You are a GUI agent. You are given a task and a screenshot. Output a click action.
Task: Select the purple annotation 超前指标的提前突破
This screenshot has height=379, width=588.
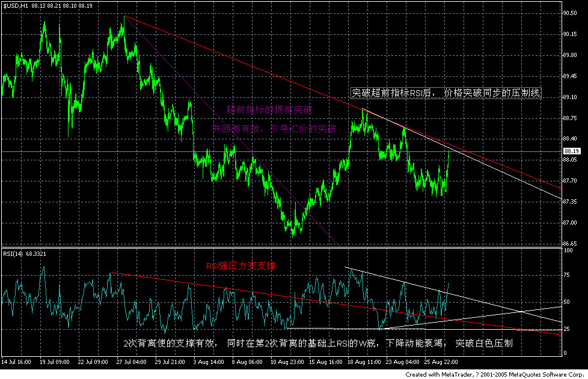(269, 110)
